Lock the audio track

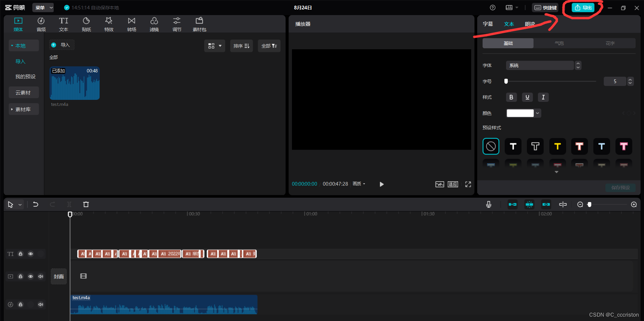(20, 305)
